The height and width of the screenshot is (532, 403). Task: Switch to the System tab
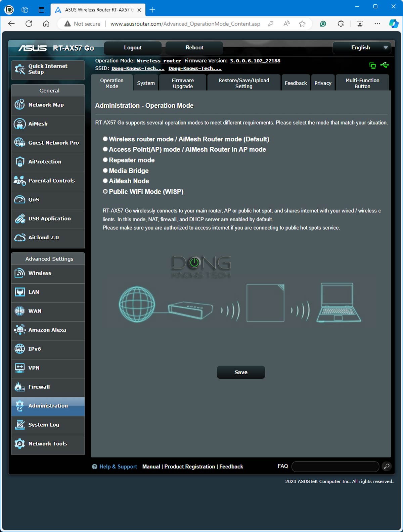146,83
